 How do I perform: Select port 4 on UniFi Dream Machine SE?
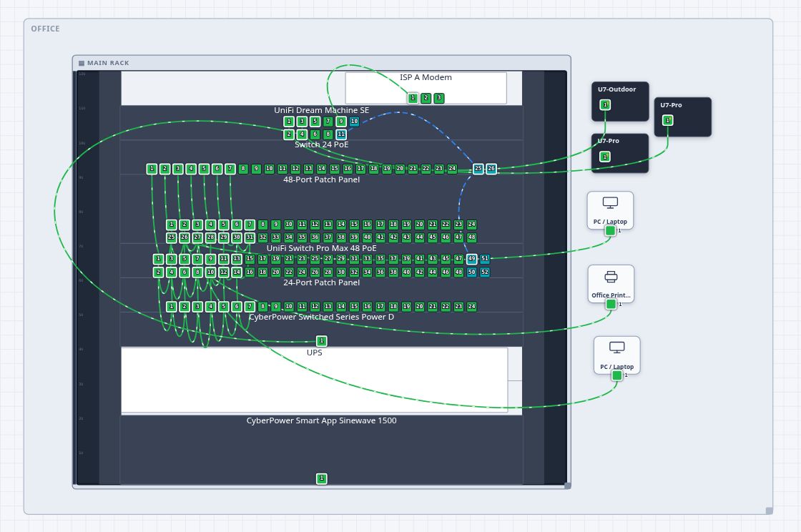click(x=302, y=134)
